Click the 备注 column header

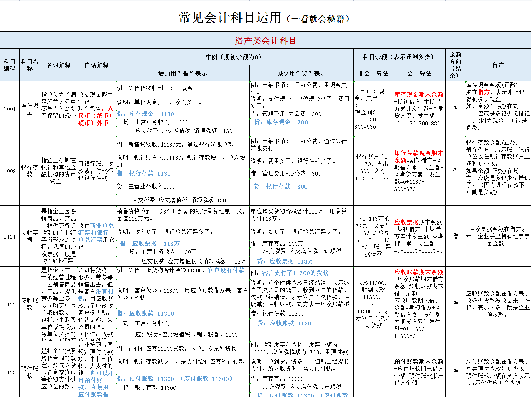[x=498, y=65]
